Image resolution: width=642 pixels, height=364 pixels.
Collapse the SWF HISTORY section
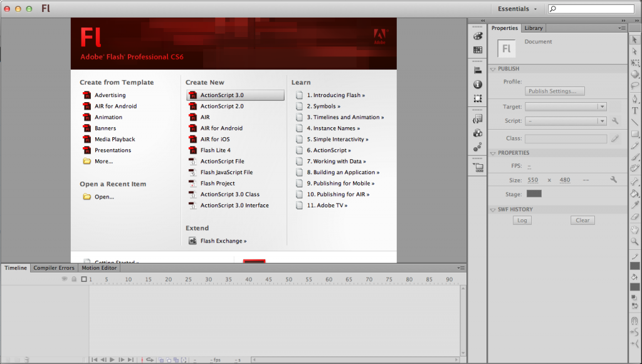[493, 209]
